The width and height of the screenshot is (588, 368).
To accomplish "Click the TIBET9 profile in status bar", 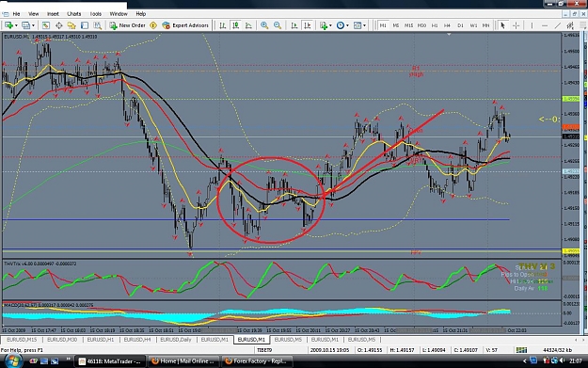I will [x=264, y=350].
